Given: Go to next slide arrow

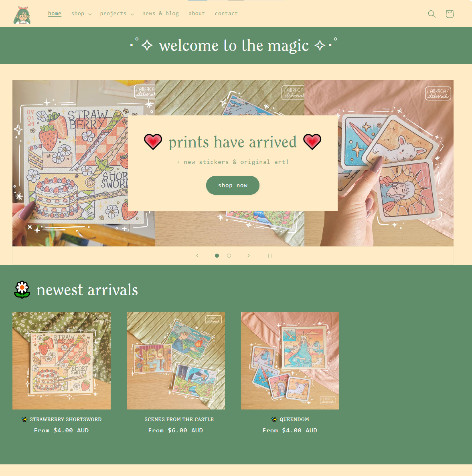Looking at the screenshot, I should 249,256.
